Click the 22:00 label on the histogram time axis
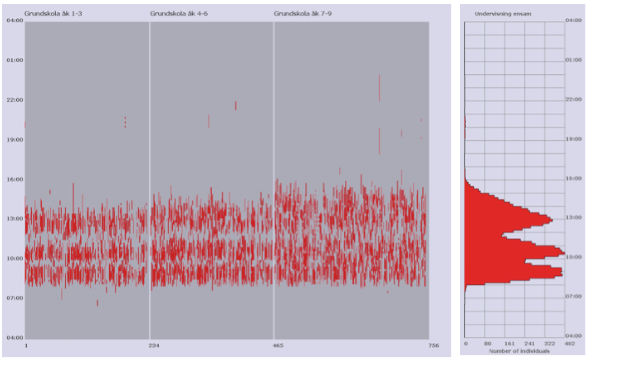 coord(574,99)
